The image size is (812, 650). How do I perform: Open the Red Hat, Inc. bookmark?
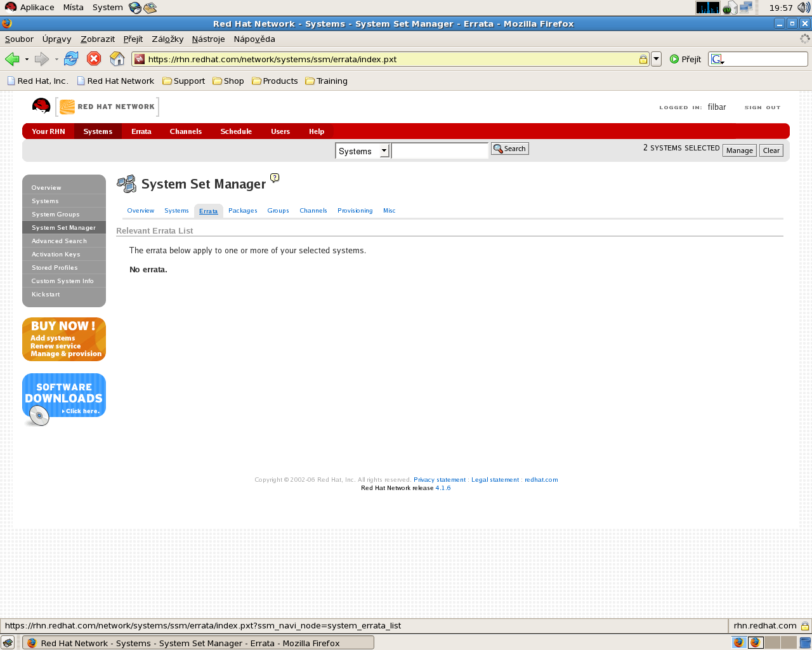(37, 81)
